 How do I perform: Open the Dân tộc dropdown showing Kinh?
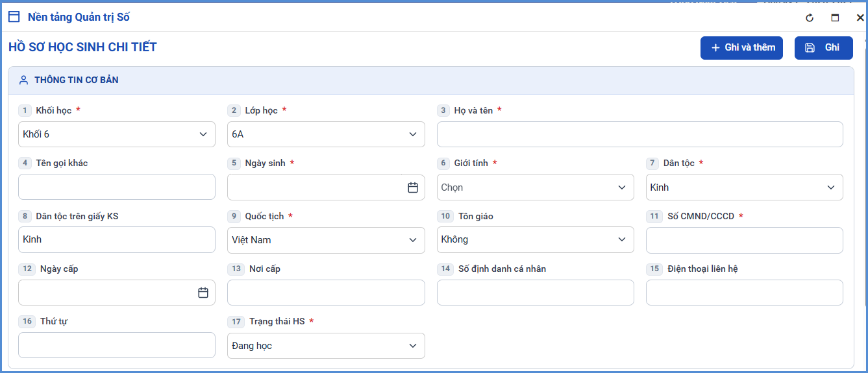pos(745,187)
